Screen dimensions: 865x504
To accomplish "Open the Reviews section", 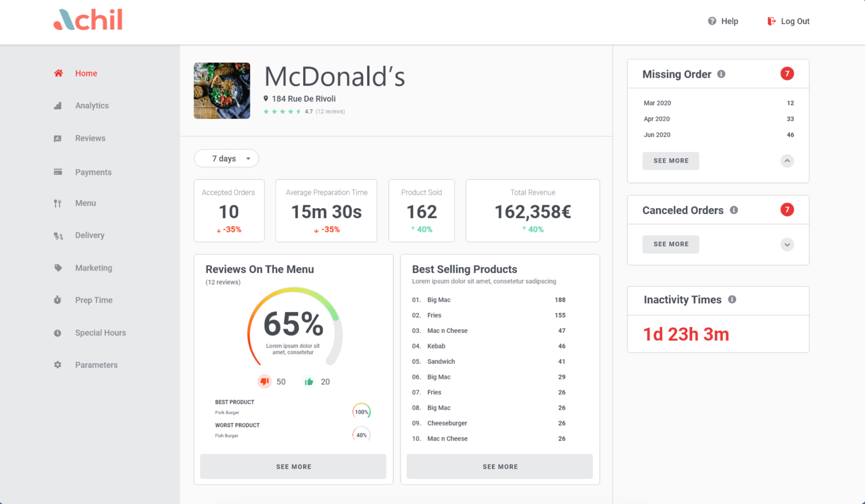I will (x=90, y=138).
